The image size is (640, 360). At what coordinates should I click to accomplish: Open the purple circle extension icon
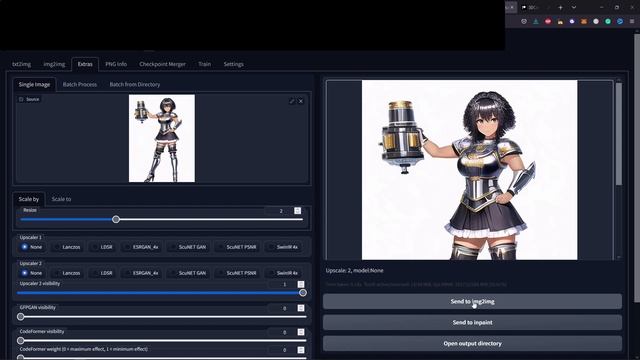point(572,21)
